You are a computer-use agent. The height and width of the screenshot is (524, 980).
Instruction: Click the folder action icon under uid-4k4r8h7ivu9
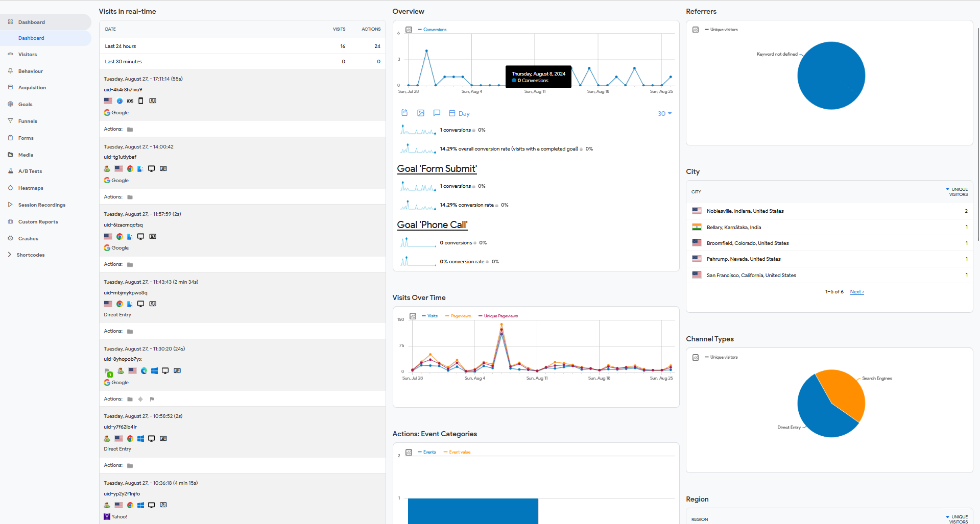pos(130,130)
